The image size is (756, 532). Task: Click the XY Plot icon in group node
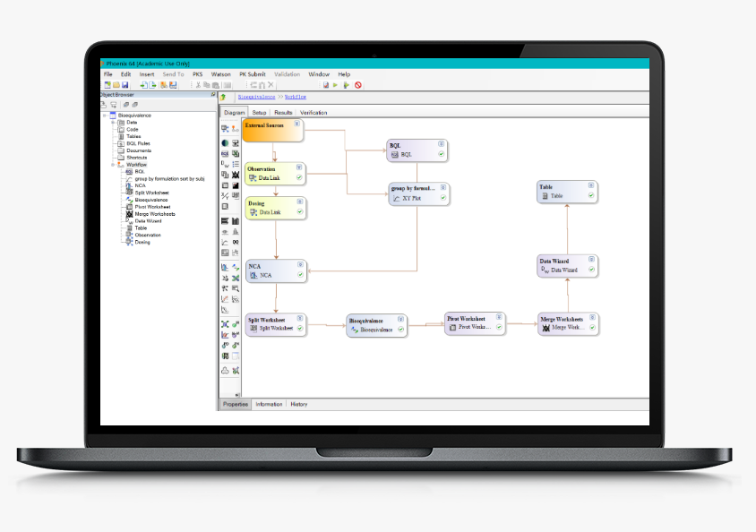(x=396, y=198)
